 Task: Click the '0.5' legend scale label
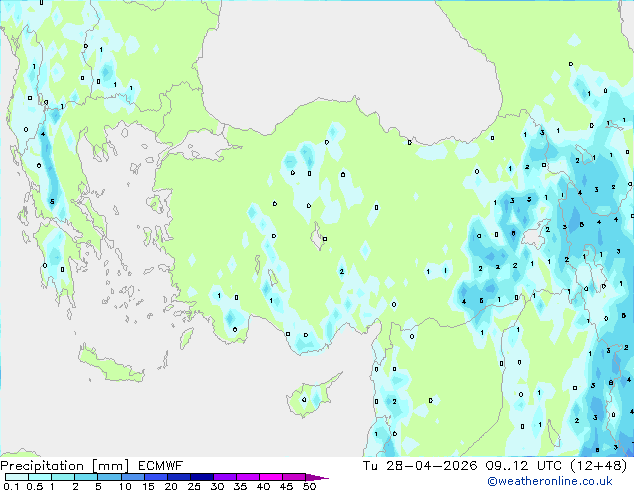pos(35,486)
